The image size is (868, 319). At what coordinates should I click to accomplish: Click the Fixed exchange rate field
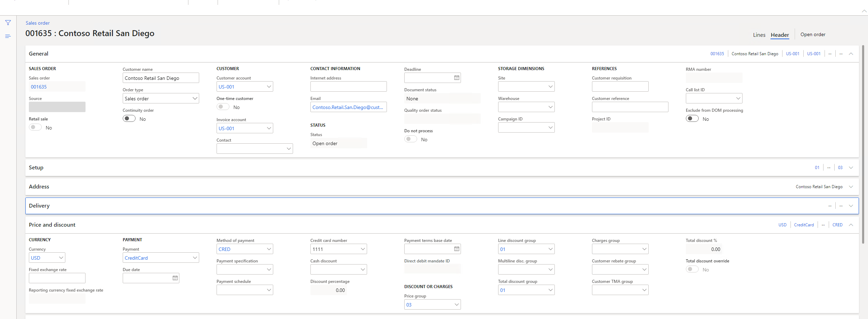(x=57, y=278)
